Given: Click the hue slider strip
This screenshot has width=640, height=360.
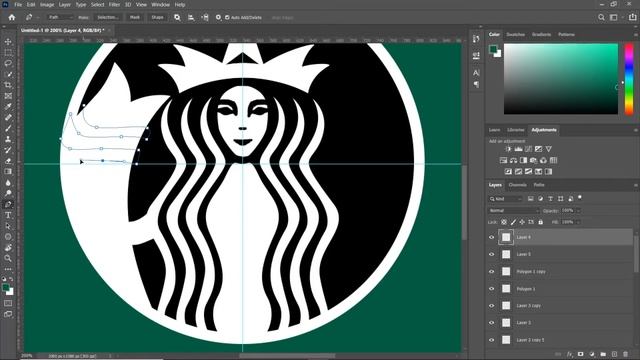Looking at the screenshot, I should [629, 79].
